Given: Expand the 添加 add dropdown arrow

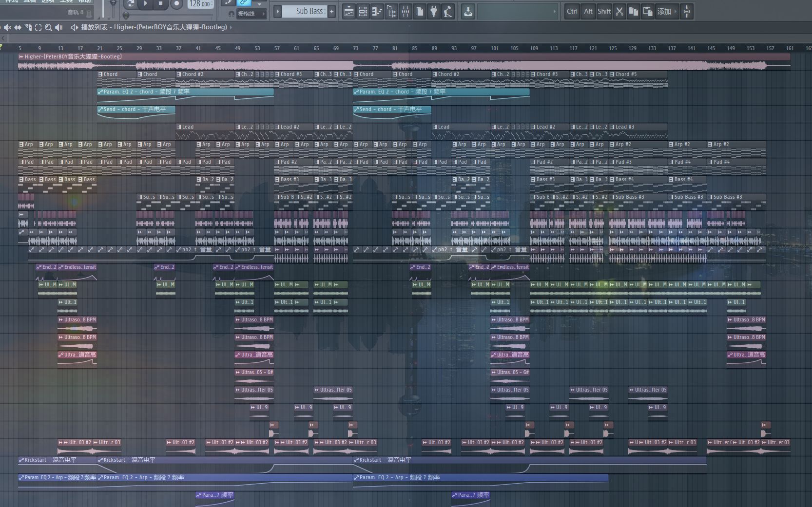Looking at the screenshot, I should coord(676,11).
